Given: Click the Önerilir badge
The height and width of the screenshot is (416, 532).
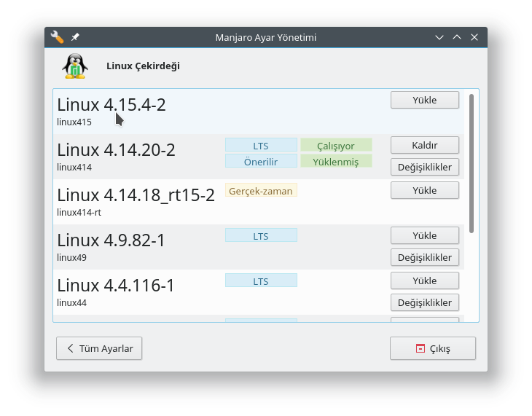Looking at the screenshot, I should pyautogui.click(x=261, y=161).
